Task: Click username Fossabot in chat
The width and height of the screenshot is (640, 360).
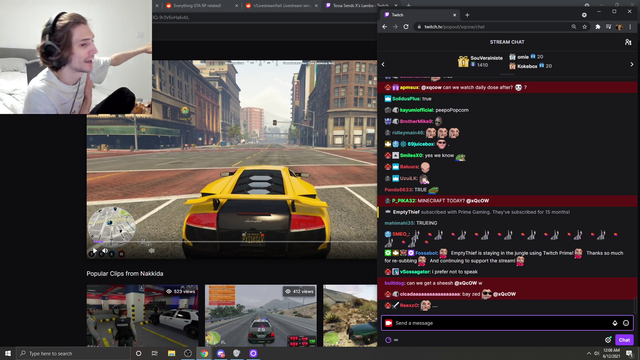Action: tap(426, 253)
